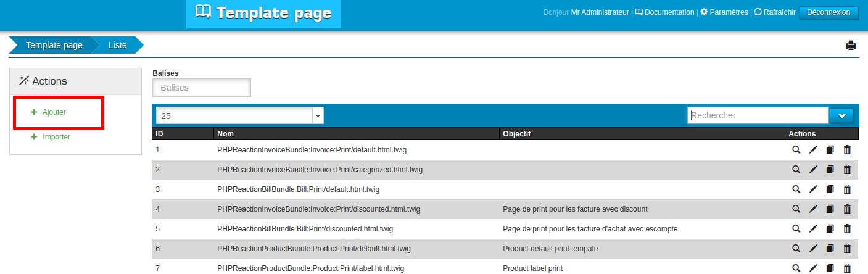The image size is (868, 274).
Task: Open the Balises tag selector
Action: pos(202,88)
